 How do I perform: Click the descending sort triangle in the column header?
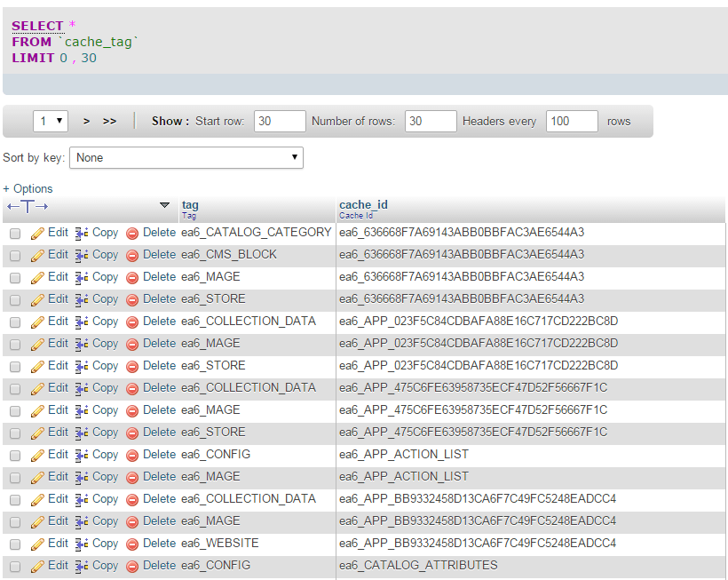(164, 205)
